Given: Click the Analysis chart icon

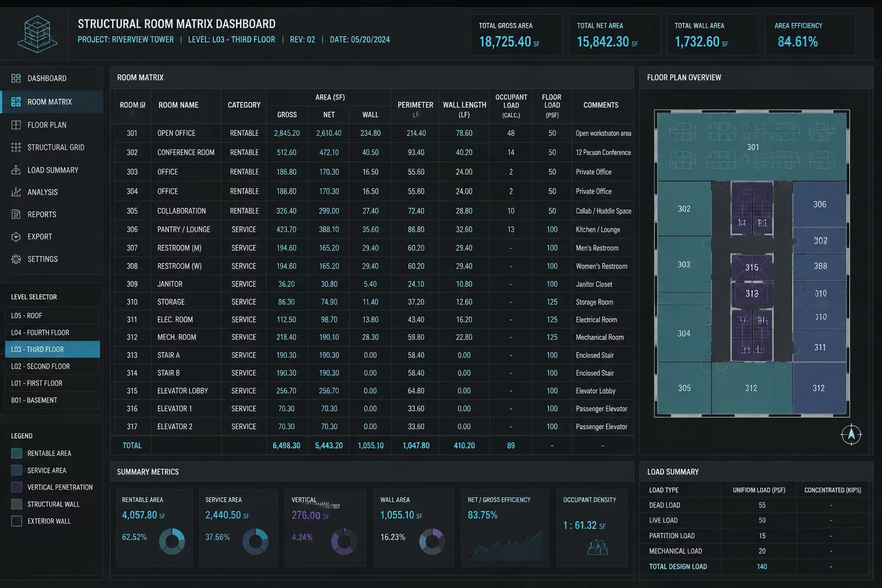Looking at the screenshot, I should [x=16, y=192].
